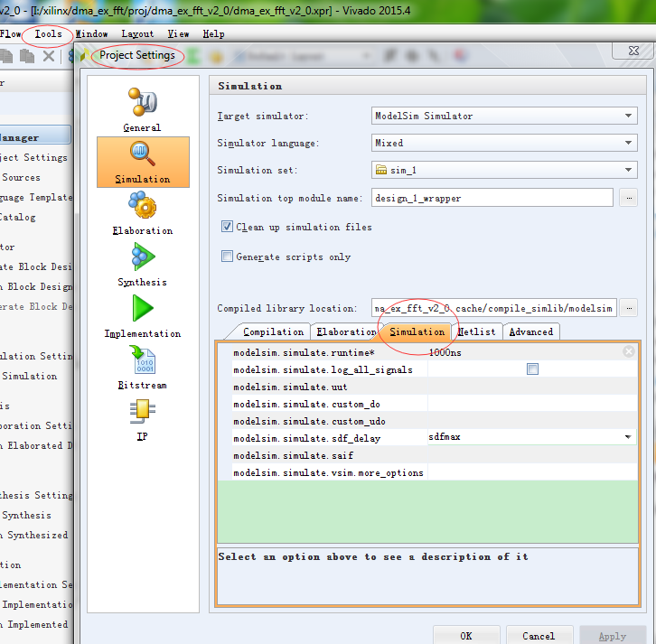Viewport: 656px width, 644px height.
Task: Clear the modelsim.simulate.runtime value
Action: [629, 352]
